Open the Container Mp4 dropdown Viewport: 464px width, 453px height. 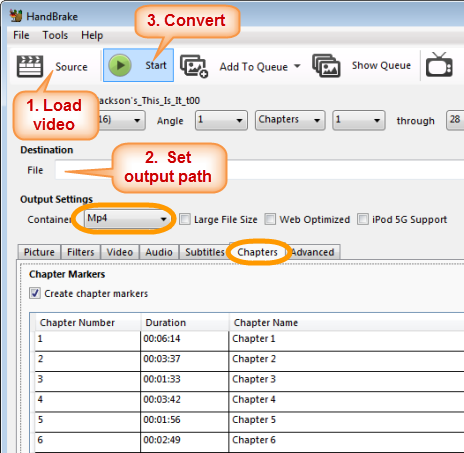pyautogui.click(x=127, y=219)
